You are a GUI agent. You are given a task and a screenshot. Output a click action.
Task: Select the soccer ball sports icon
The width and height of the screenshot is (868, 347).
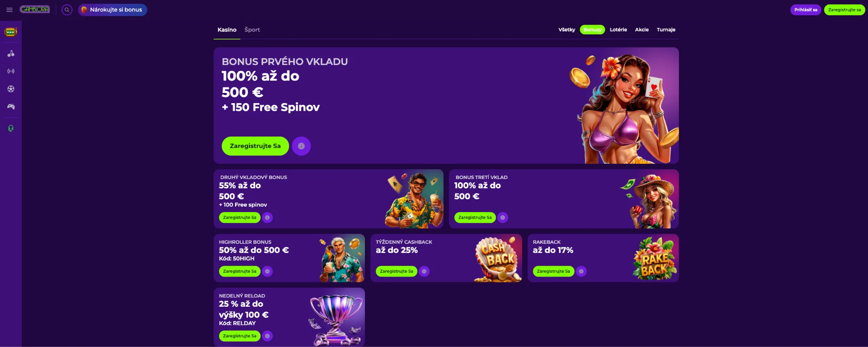pos(11,89)
